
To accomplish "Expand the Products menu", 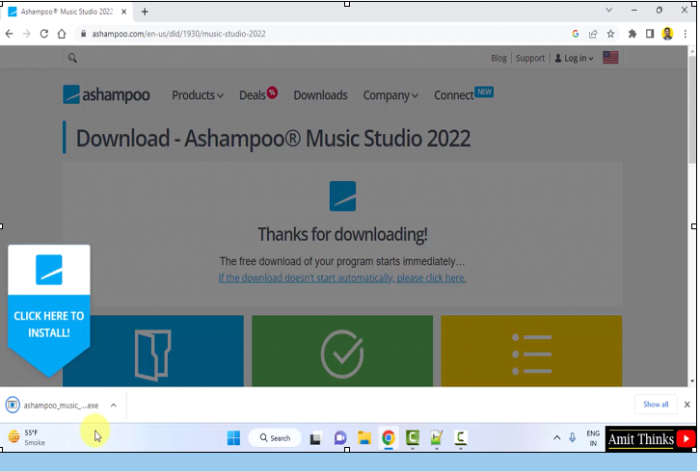I will tap(198, 95).
